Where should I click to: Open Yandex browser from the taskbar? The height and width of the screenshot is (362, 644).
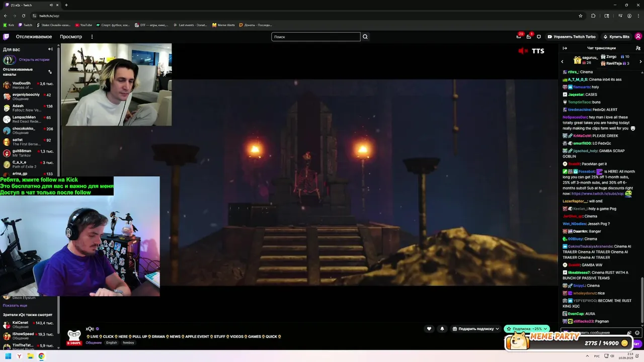(x=19, y=356)
